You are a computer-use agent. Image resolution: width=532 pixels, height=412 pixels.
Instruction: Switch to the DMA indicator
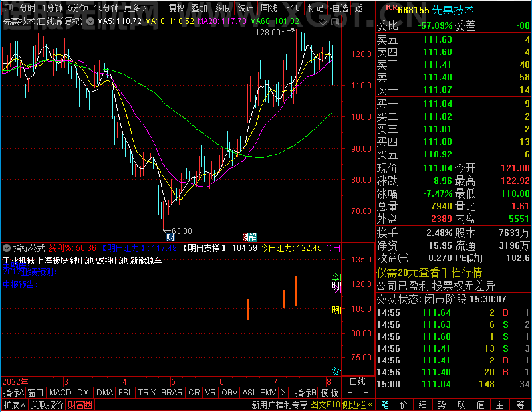pos(104,393)
